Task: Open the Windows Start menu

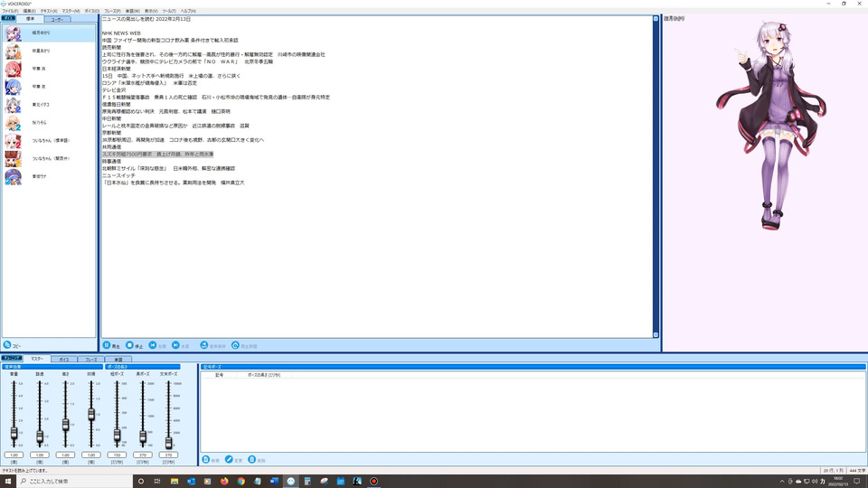Action: pyautogui.click(x=8, y=482)
